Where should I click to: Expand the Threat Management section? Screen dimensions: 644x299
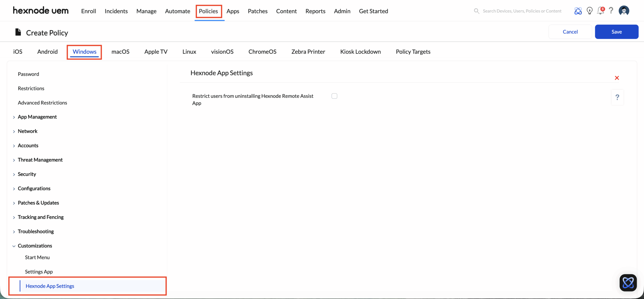point(40,160)
